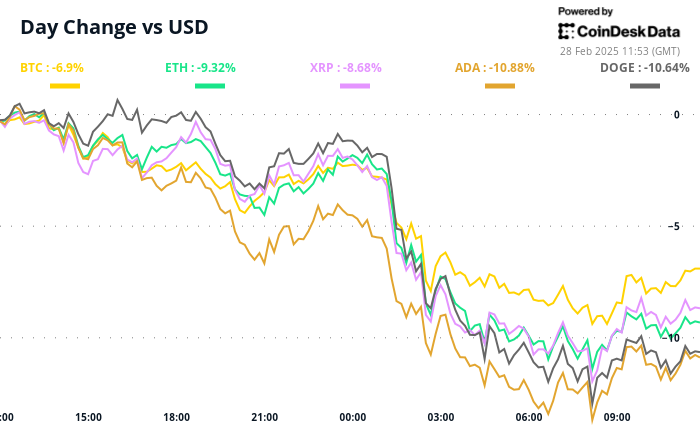Click the CoinDesk Data logo icon

pos(566,31)
